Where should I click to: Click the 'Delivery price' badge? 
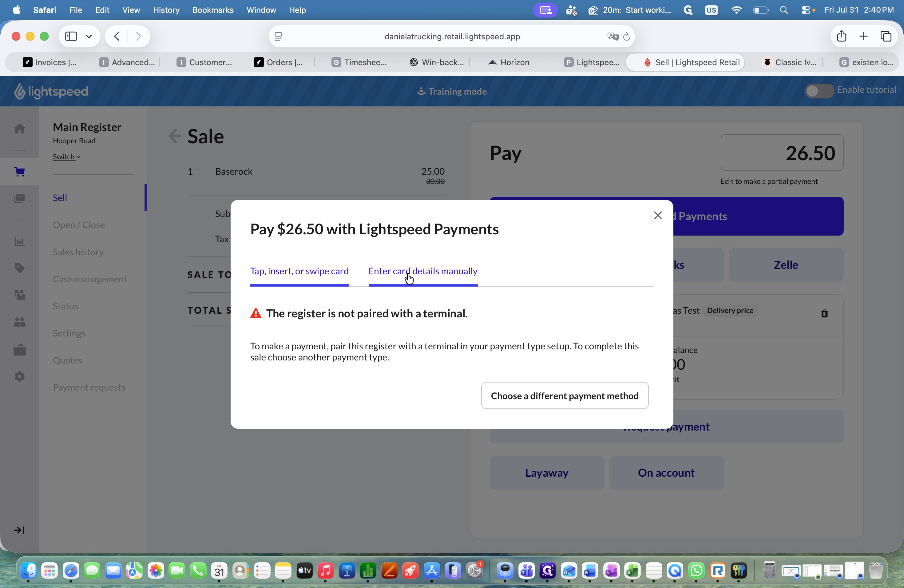730,310
